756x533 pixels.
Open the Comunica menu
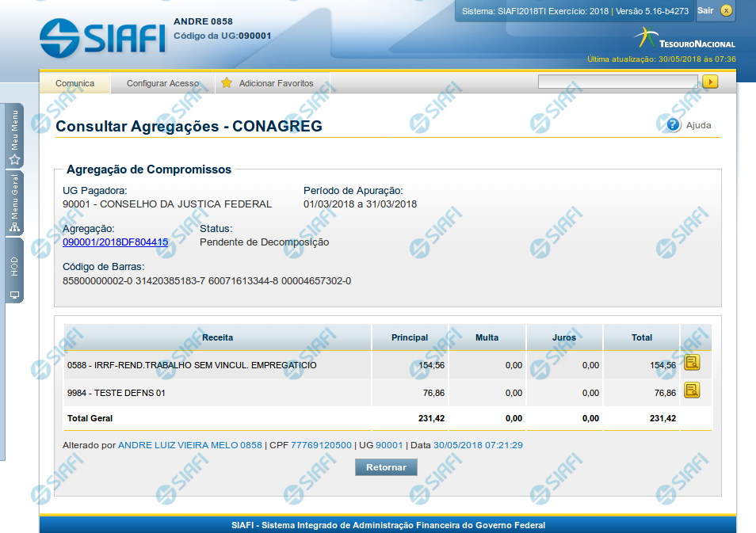(74, 83)
